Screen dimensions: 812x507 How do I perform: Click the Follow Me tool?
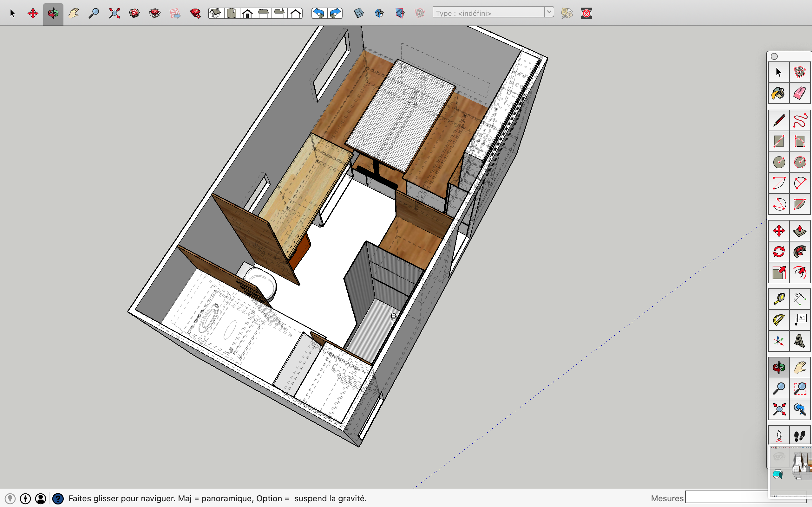(x=800, y=252)
